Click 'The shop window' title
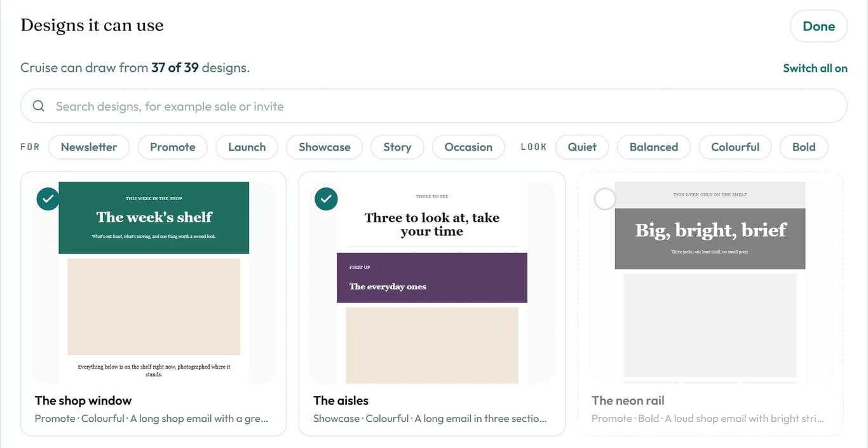868x448 pixels. pyautogui.click(x=83, y=400)
